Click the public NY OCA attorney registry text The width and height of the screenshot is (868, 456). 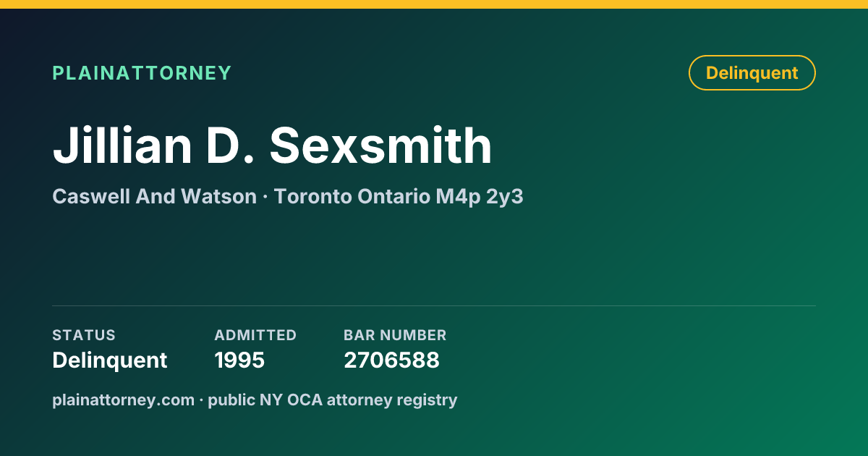click(x=333, y=400)
